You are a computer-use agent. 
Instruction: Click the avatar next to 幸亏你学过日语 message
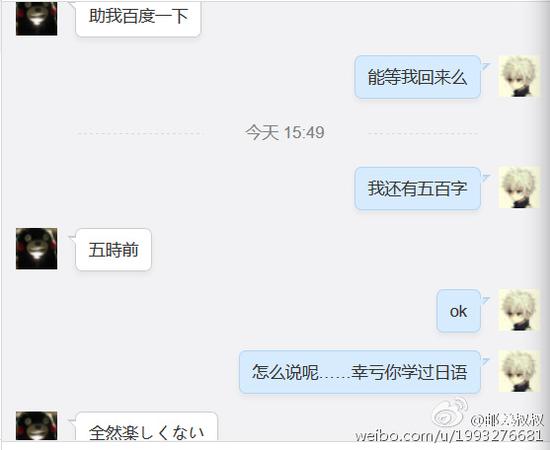pyautogui.click(x=519, y=371)
